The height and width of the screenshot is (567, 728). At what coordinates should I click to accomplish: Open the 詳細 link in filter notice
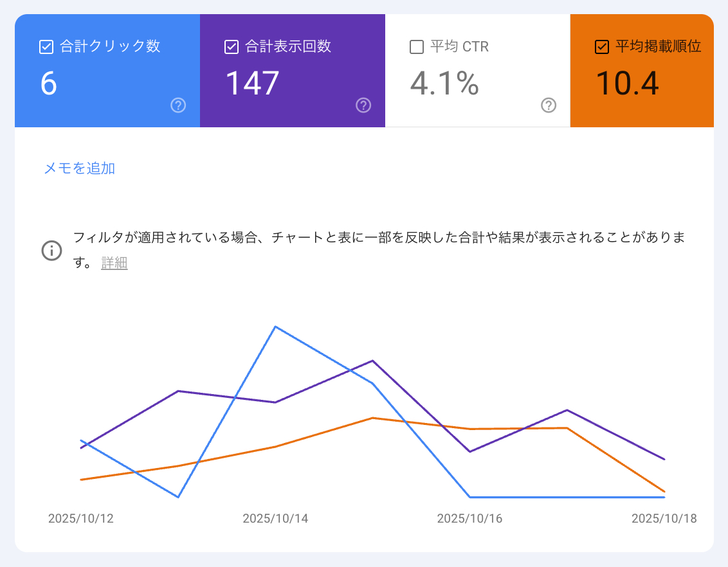pyautogui.click(x=114, y=263)
